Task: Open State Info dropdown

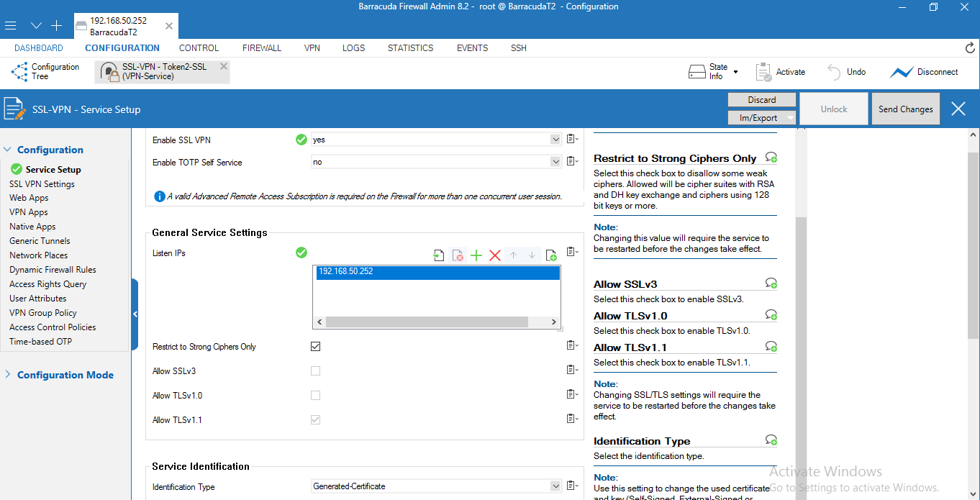Action: click(713, 72)
